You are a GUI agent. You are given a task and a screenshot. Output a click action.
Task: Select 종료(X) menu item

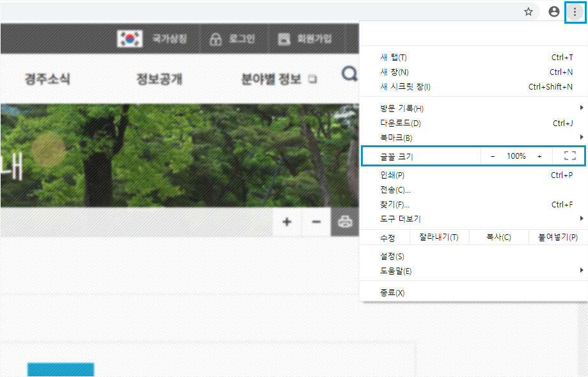coord(473,293)
